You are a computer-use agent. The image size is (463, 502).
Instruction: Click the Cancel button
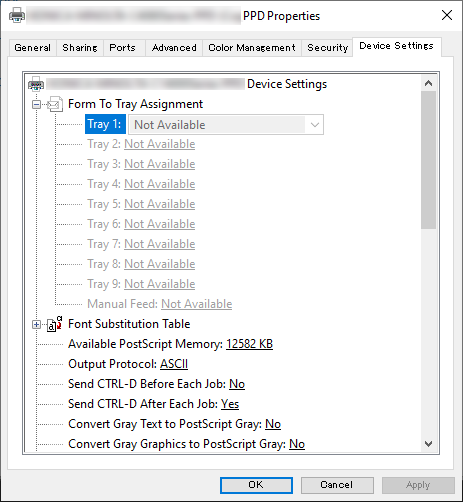pyautogui.click(x=337, y=485)
